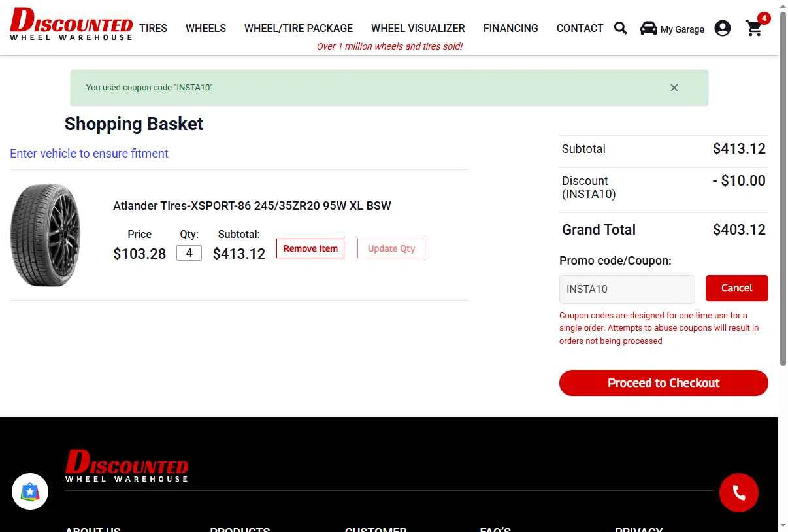Click the Shopping Basket heading
This screenshot has width=788, height=532.
(x=134, y=124)
